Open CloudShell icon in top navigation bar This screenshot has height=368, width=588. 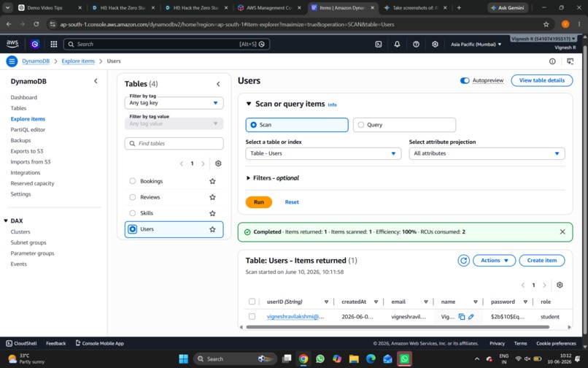[x=379, y=45]
